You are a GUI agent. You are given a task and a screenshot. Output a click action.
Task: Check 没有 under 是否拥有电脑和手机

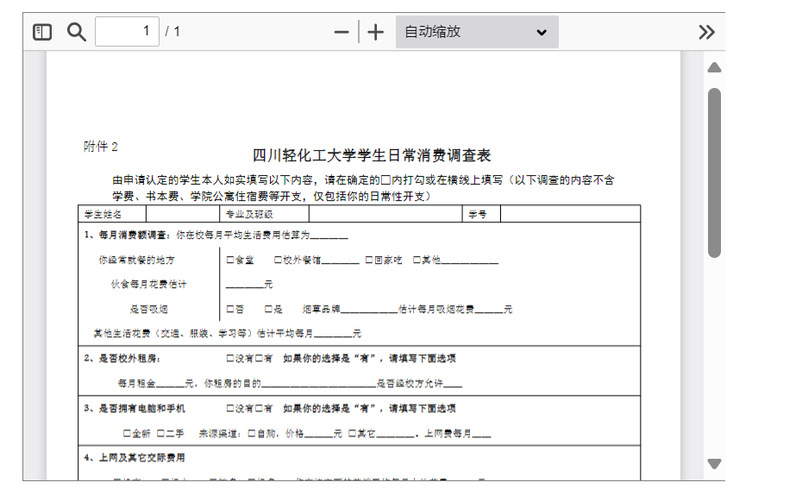pyautogui.click(x=230, y=408)
